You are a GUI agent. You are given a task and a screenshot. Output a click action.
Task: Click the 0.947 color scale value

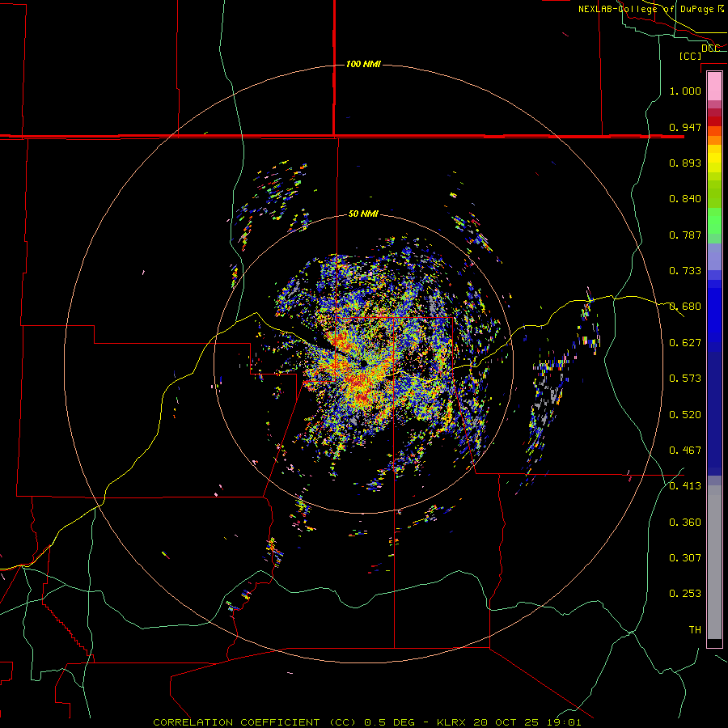tap(685, 127)
